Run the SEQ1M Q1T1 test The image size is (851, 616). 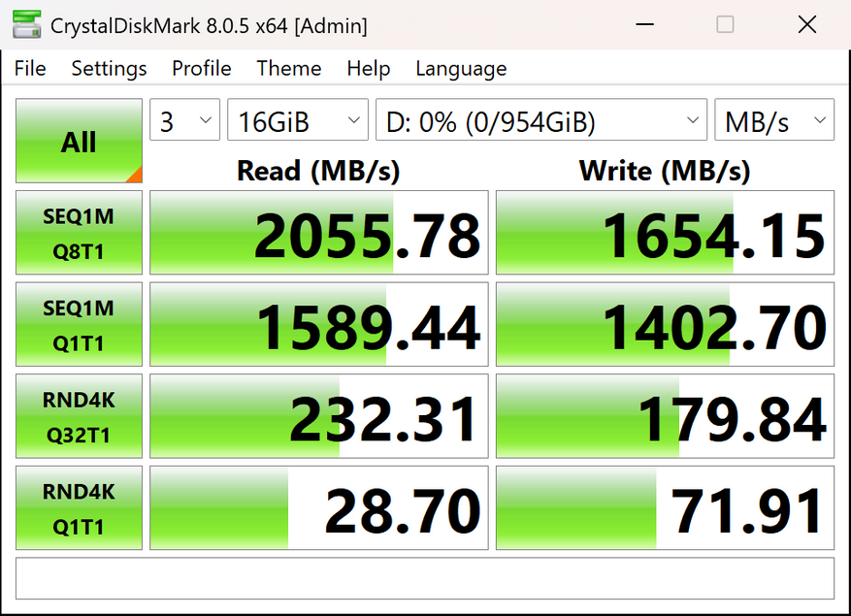click(x=80, y=324)
